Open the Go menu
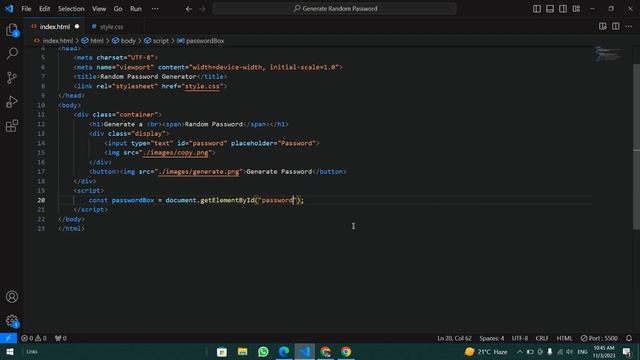 pos(118,9)
